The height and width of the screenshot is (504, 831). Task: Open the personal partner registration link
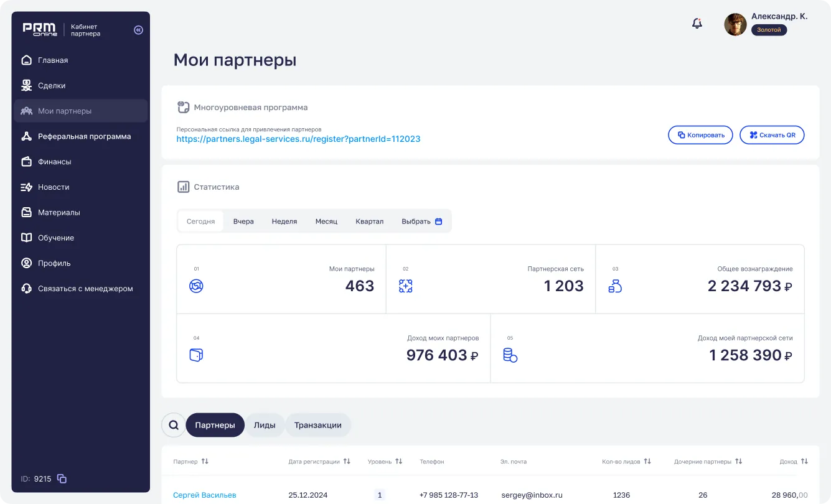(298, 139)
